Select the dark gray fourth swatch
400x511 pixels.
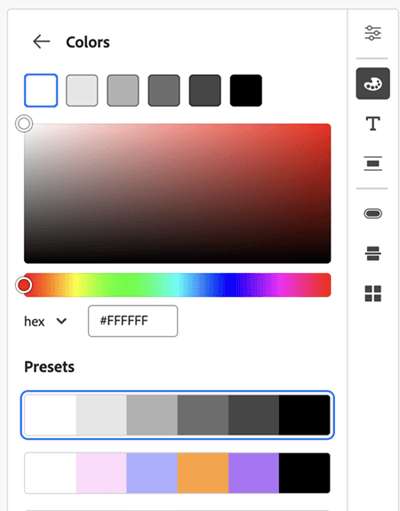[164, 90]
